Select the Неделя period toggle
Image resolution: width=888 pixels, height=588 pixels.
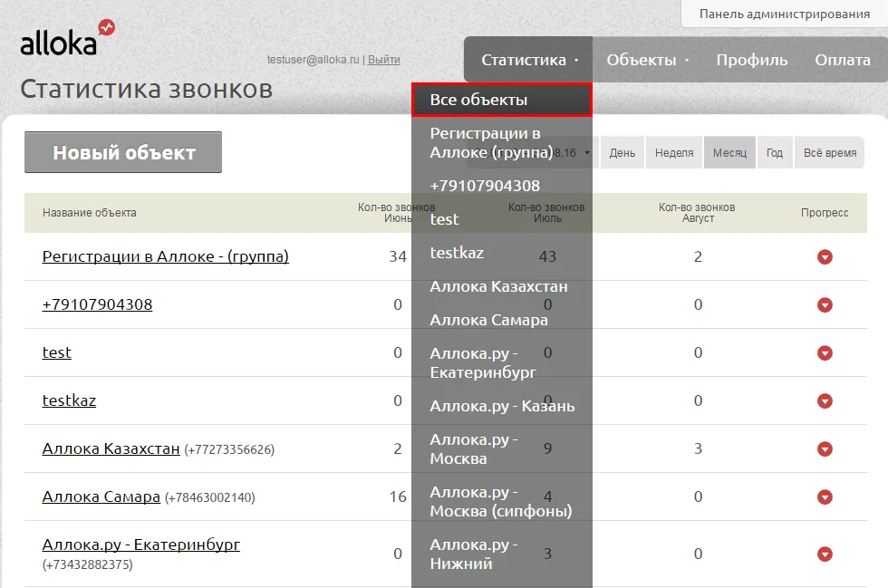(674, 152)
